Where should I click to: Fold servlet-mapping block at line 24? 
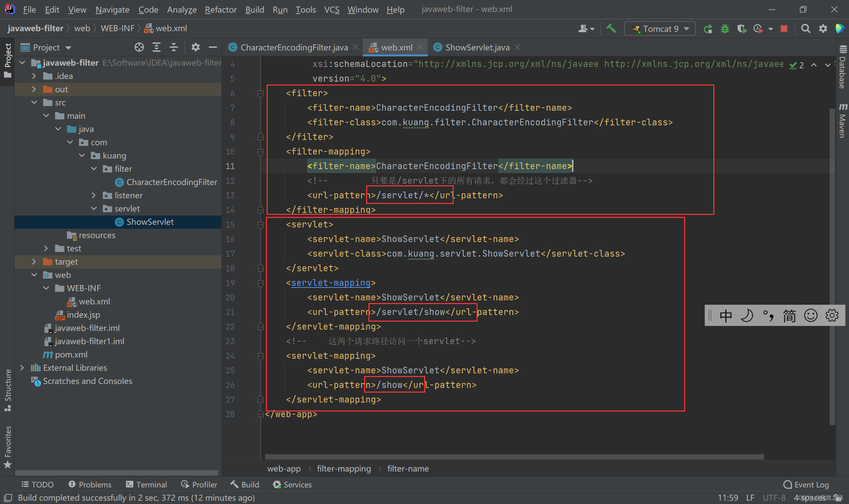pyautogui.click(x=260, y=356)
